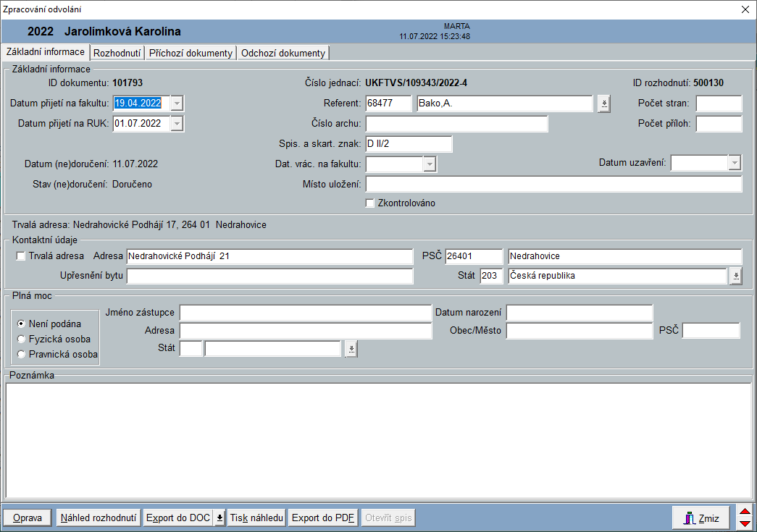Enable the Zkontrolováno checkbox
Viewport: 757px width, 532px height.
[370, 203]
